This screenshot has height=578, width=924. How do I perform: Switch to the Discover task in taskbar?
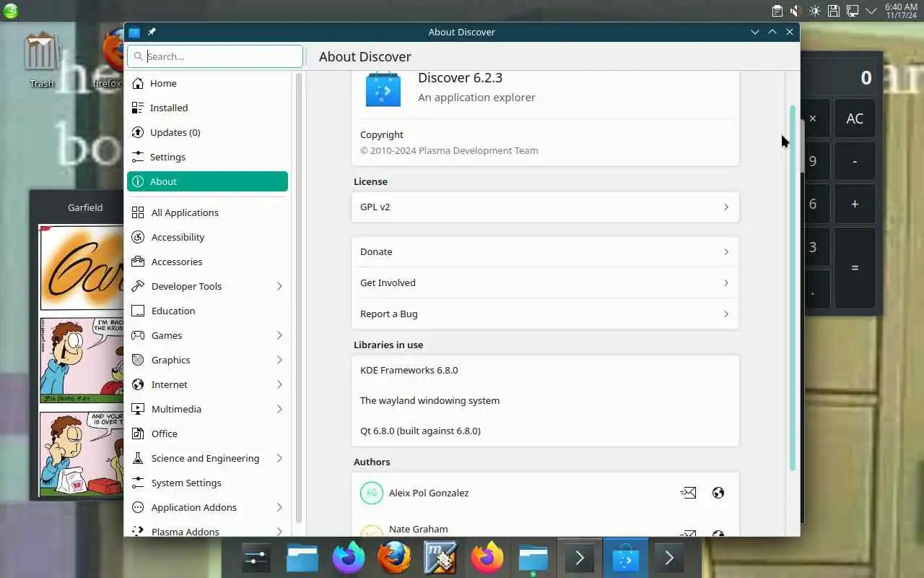[625, 558]
